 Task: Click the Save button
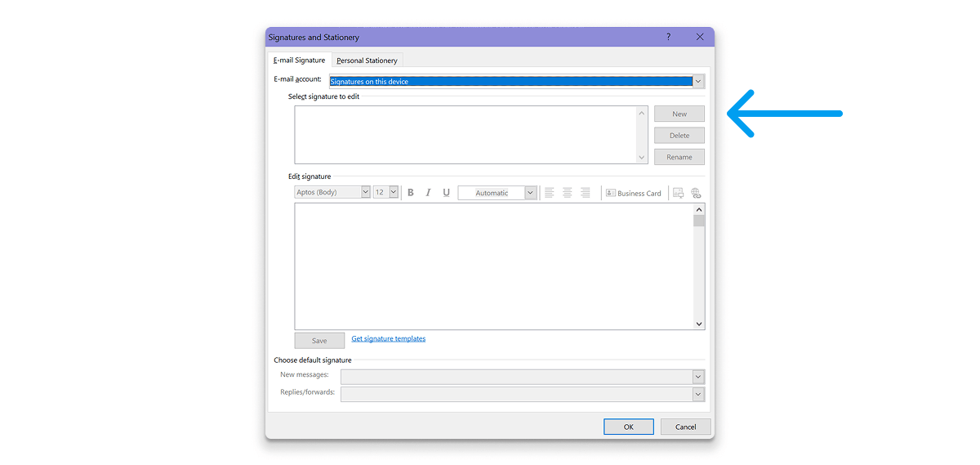point(319,341)
